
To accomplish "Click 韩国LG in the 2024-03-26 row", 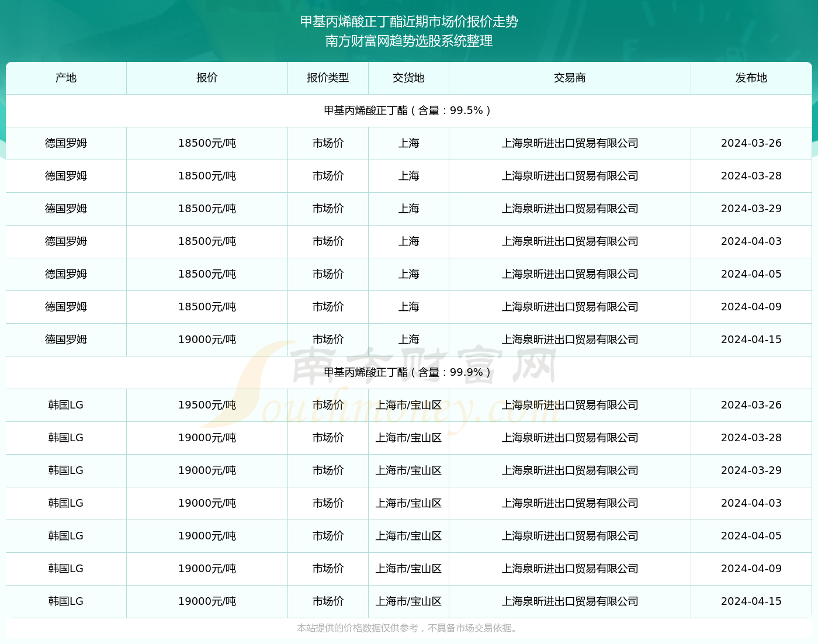I will point(66,405).
